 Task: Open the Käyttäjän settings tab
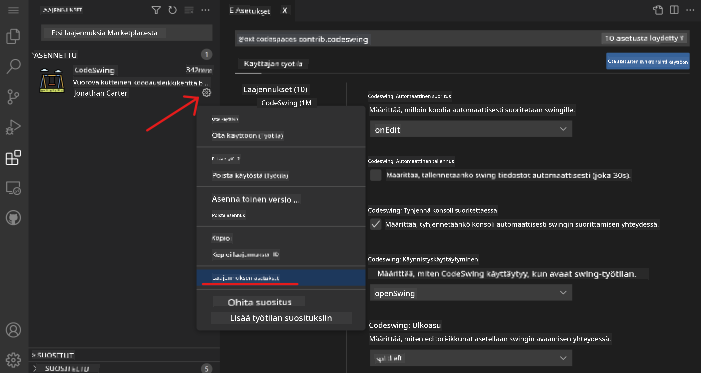point(273,64)
